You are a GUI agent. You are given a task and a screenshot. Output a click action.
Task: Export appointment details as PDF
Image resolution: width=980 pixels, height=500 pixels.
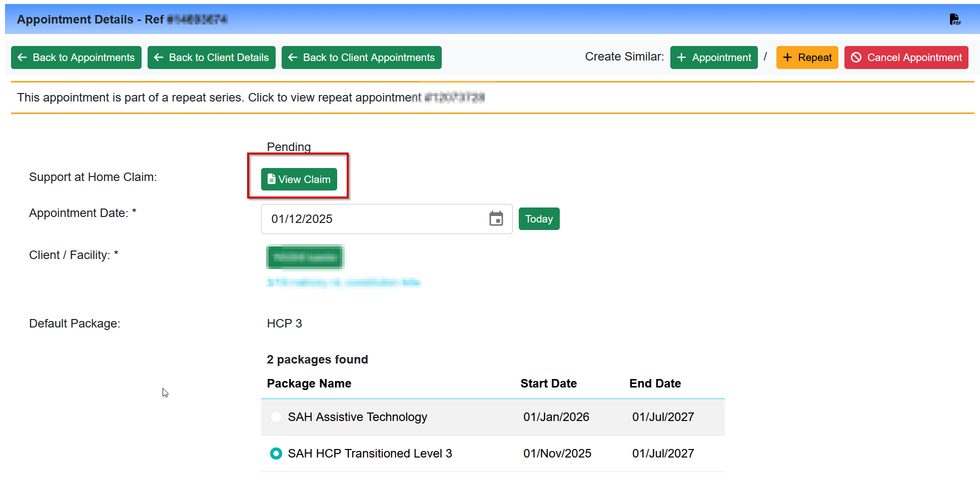pos(955,19)
